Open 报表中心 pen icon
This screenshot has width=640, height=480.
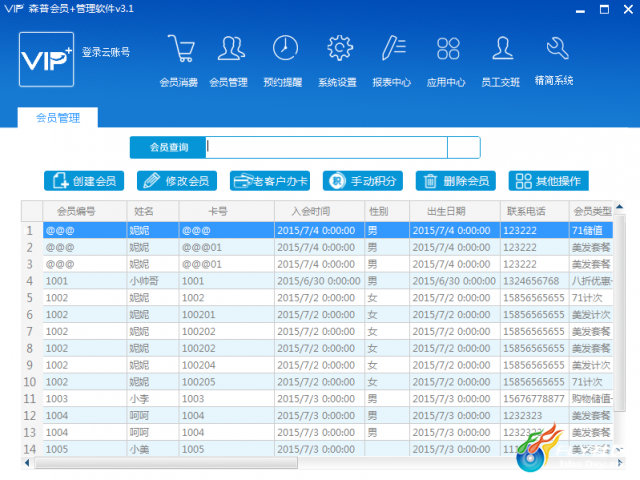(x=393, y=48)
